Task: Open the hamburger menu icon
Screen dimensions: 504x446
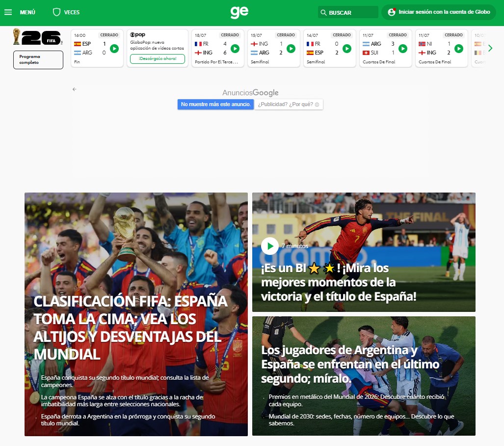Action: click(8, 12)
